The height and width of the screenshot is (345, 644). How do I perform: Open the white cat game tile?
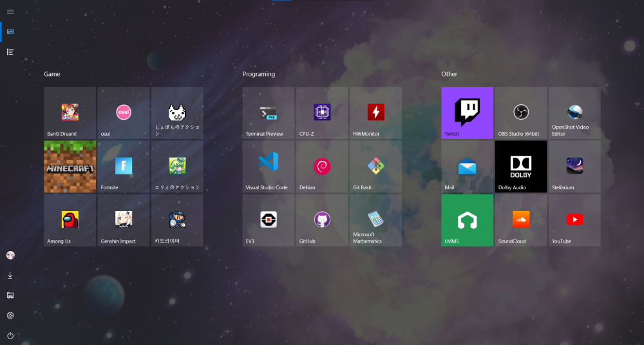click(x=177, y=113)
